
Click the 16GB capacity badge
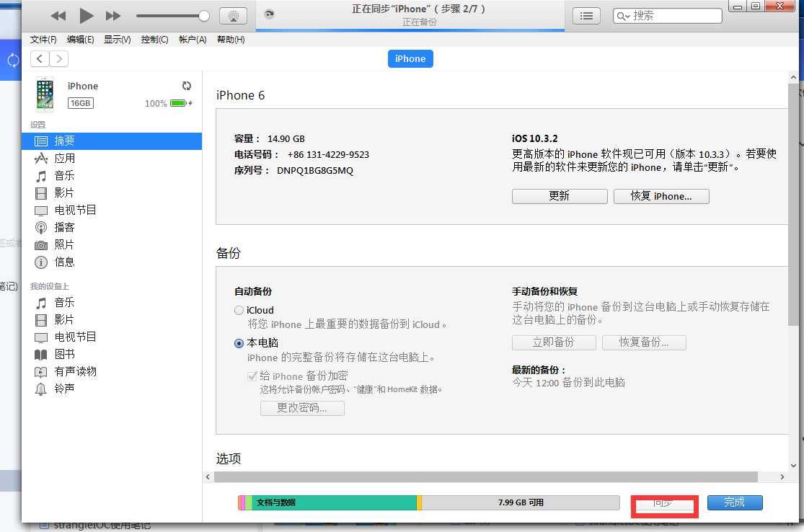[81, 103]
